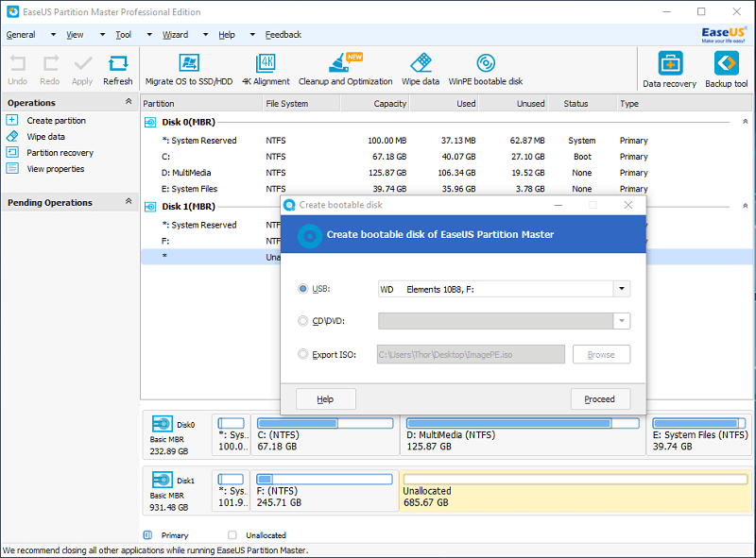Click the Apply checkmark icon
This screenshot has height=558, width=756.
[82, 63]
